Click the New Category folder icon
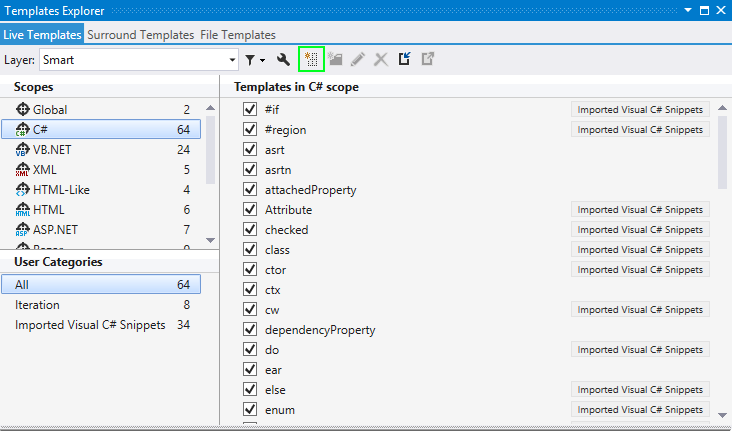732x431 pixels. (334, 60)
